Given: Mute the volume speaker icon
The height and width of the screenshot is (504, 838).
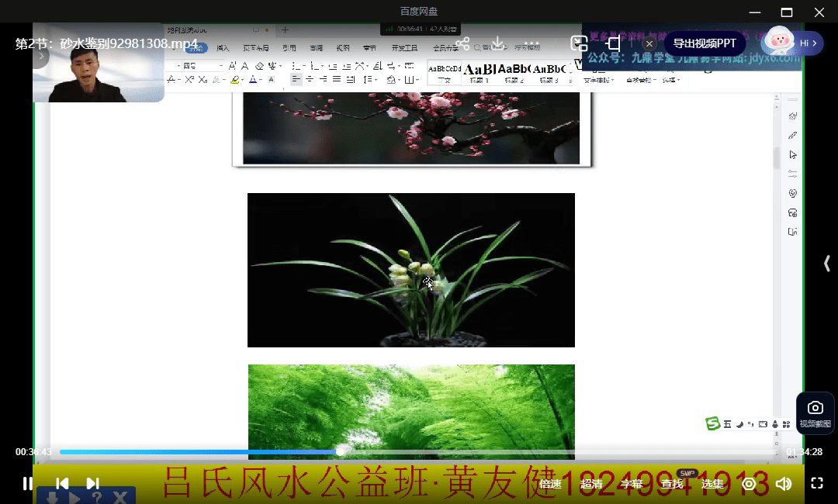Looking at the screenshot, I should click(784, 484).
